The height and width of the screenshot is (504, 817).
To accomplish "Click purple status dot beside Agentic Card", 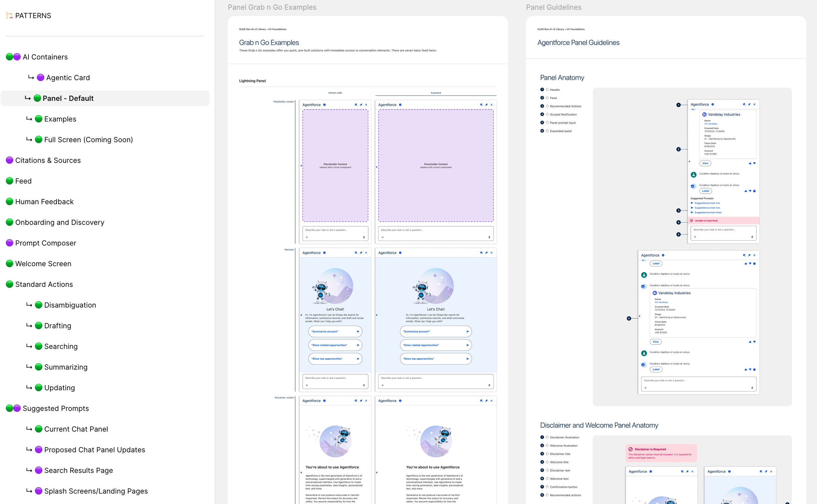I will 40,78.
